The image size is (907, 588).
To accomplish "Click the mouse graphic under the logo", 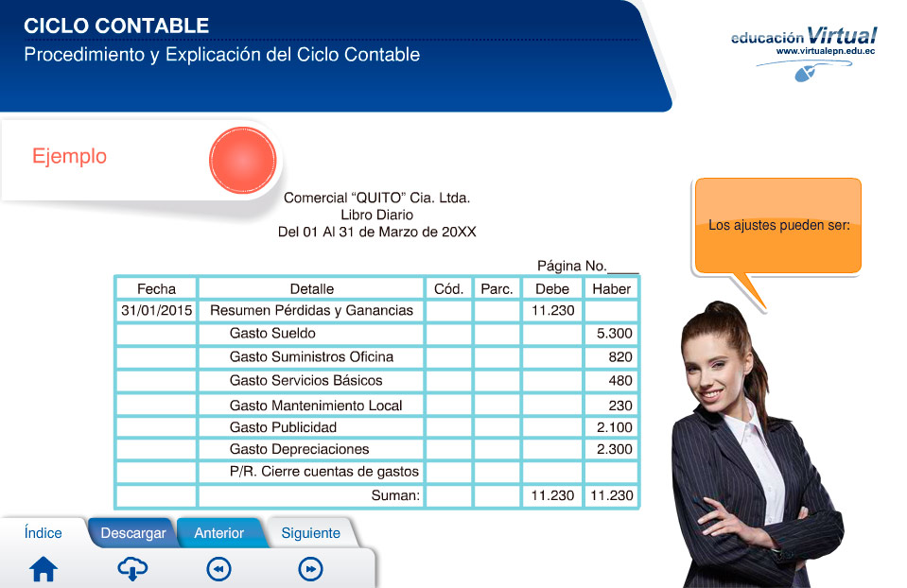I will pyautogui.click(x=805, y=73).
